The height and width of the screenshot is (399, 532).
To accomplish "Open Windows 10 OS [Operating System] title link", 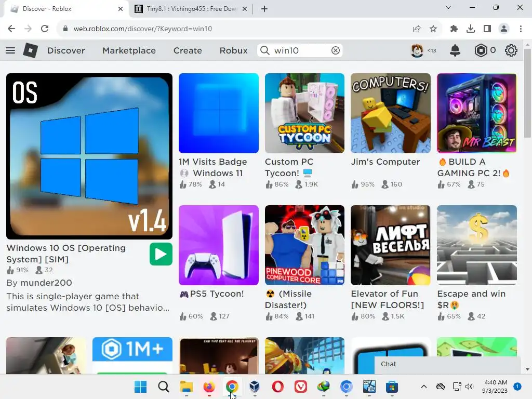I will [66, 254].
